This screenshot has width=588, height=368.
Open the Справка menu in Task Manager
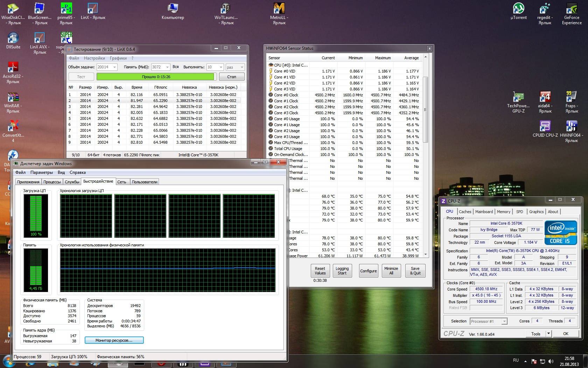78,172
